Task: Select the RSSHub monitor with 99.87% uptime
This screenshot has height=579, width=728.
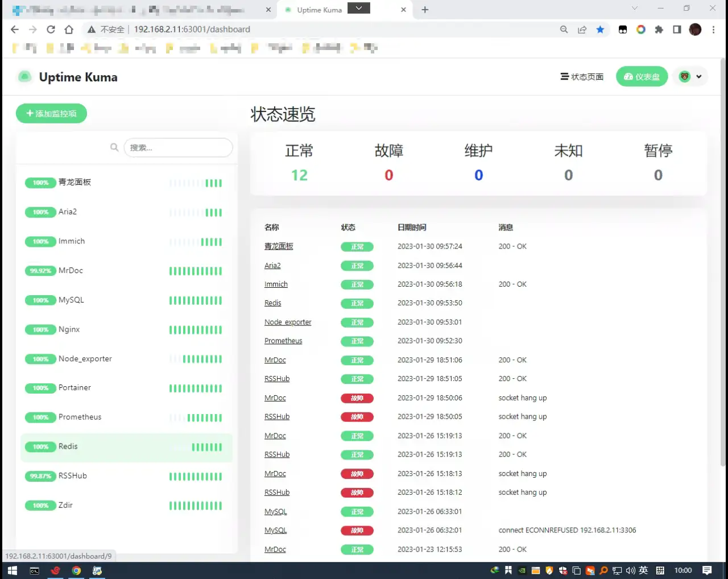Action: (126, 476)
